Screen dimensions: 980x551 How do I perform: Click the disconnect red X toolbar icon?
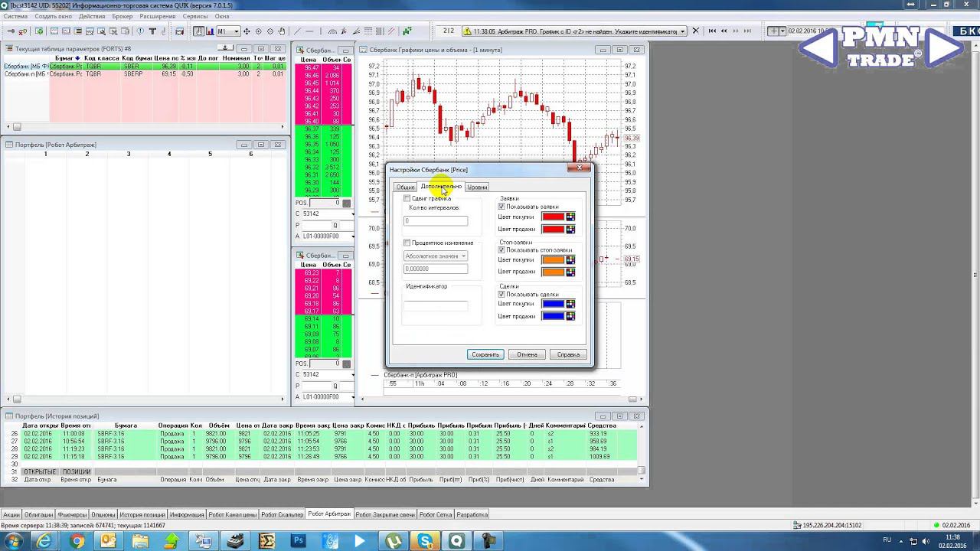pyautogui.click(x=22, y=31)
